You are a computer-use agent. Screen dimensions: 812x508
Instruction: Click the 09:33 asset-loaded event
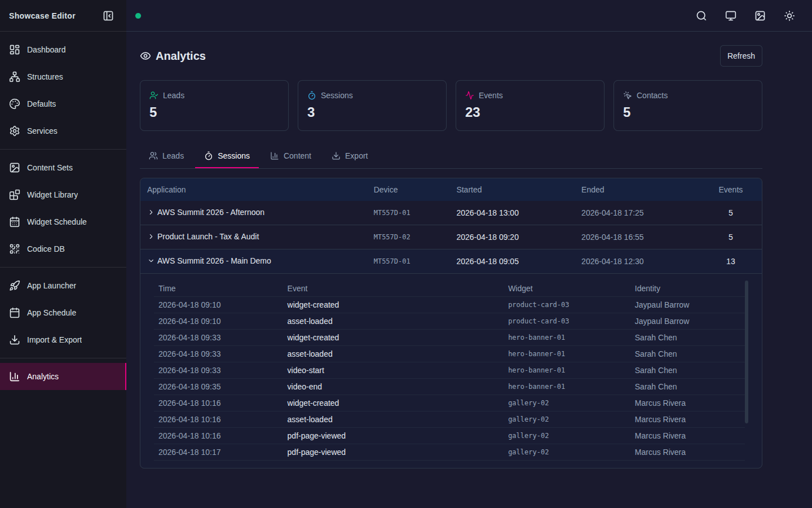[449, 354]
